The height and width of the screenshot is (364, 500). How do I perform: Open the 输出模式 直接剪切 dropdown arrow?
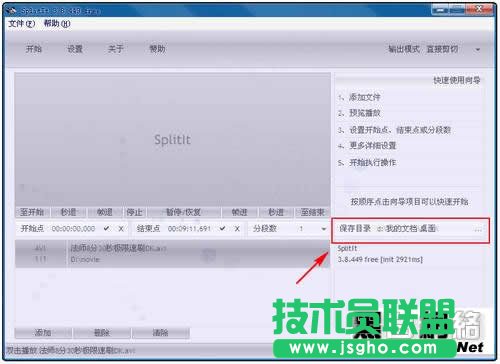[478, 50]
